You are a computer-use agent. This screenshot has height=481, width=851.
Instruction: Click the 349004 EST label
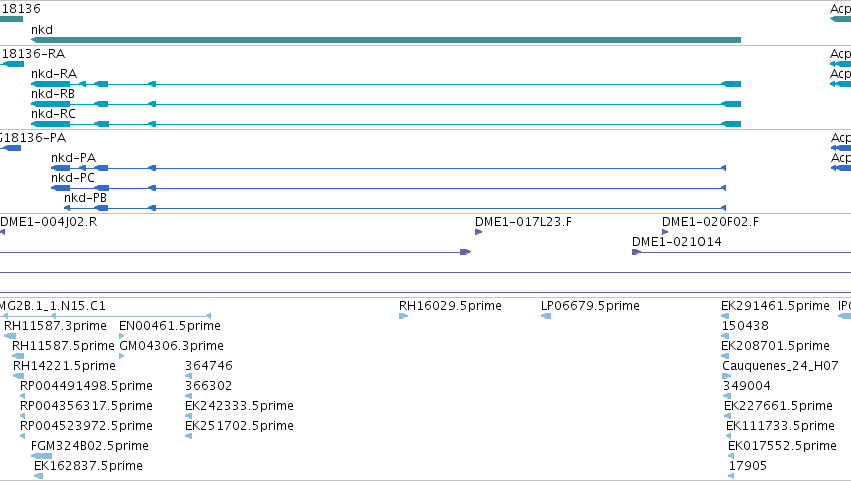coord(746,386)
